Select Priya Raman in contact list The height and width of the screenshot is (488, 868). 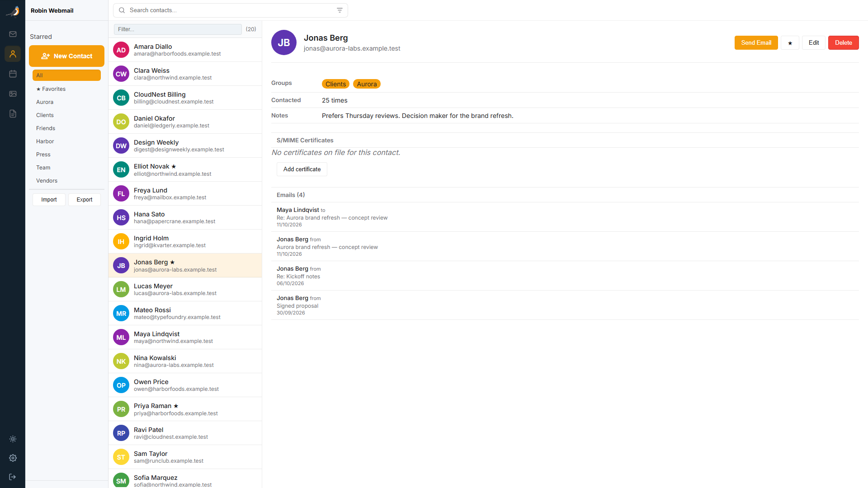pos(185,409)
